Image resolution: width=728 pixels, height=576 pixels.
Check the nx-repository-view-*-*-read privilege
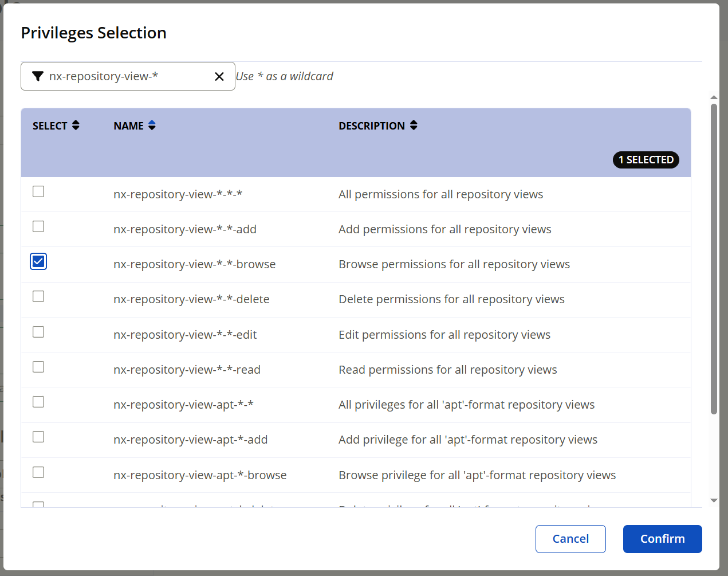38,367
